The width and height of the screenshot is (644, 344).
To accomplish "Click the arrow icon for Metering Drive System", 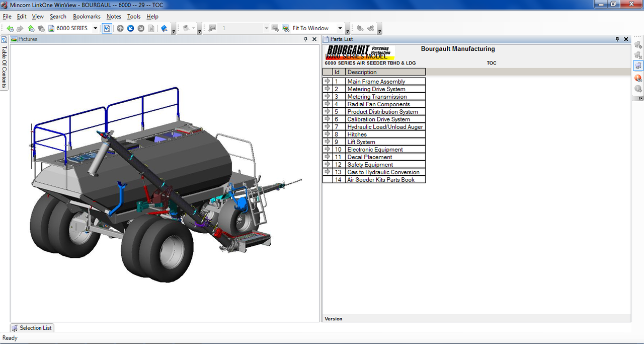I will 328,89.
